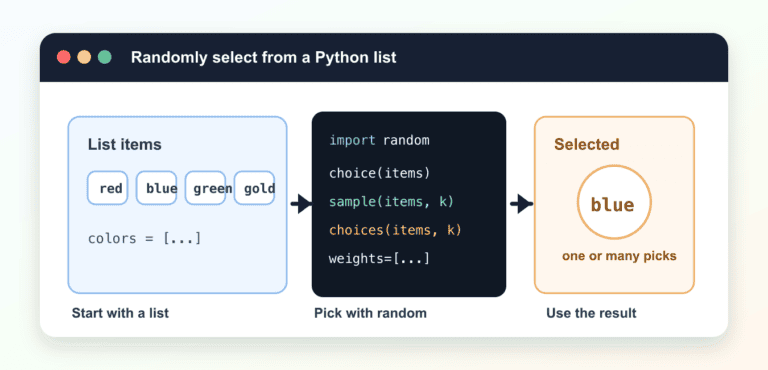This screenshot has width=768, height=370.
Task: Click the List items heading
Action: pos(124,145)
